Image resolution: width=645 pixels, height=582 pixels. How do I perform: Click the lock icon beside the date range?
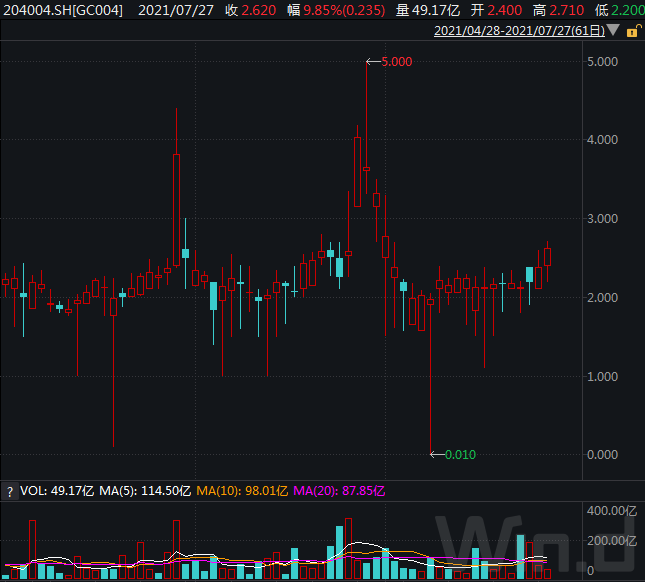633,31
